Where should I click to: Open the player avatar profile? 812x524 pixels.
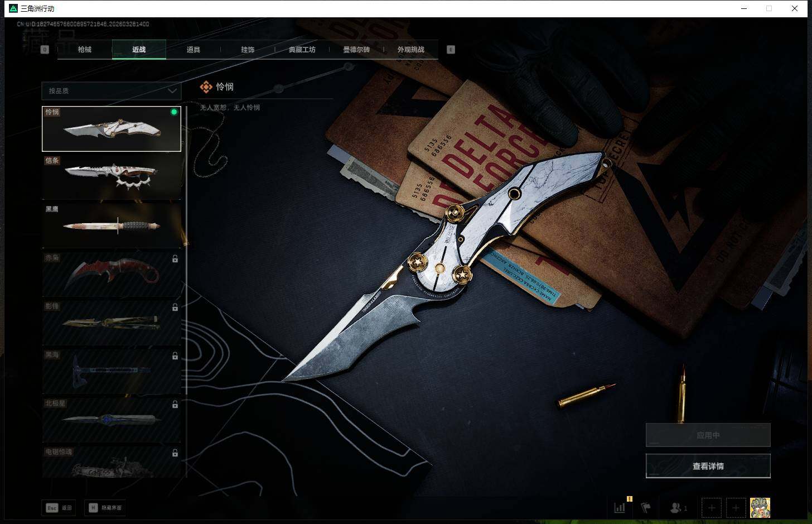click(x=760, y=508)
